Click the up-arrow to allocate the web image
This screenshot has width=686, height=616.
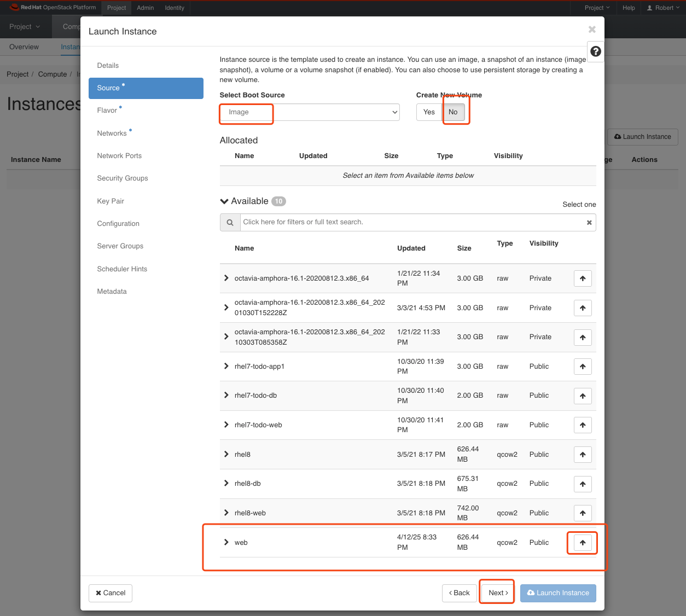583,543
